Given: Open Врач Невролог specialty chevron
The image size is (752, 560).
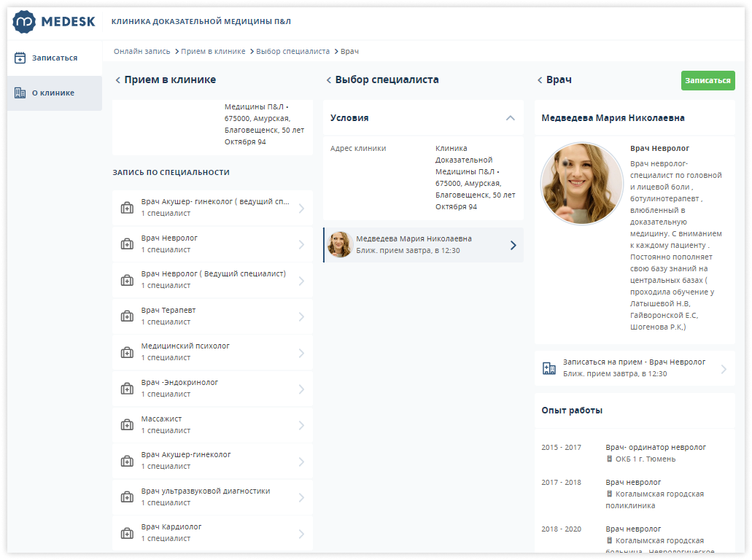Looking at the screenshot, I should click(301, 244).
